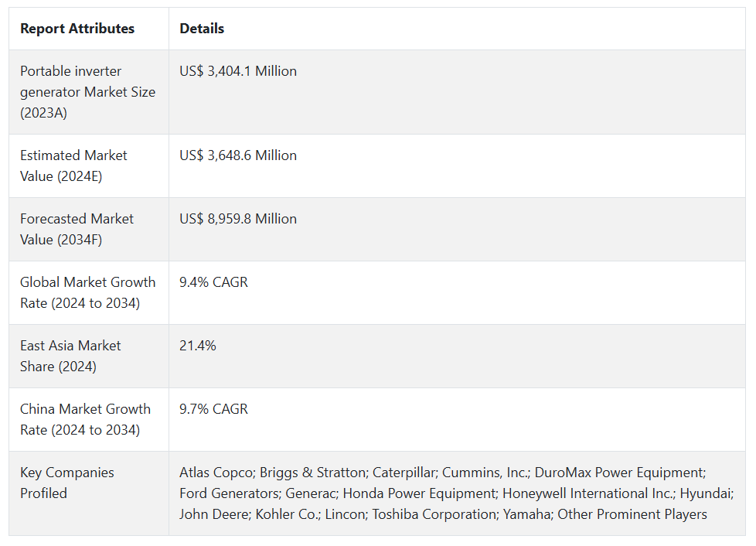Click the 9.4% CAGR value
The image size is (756, 546).
(x=213, y=282)
